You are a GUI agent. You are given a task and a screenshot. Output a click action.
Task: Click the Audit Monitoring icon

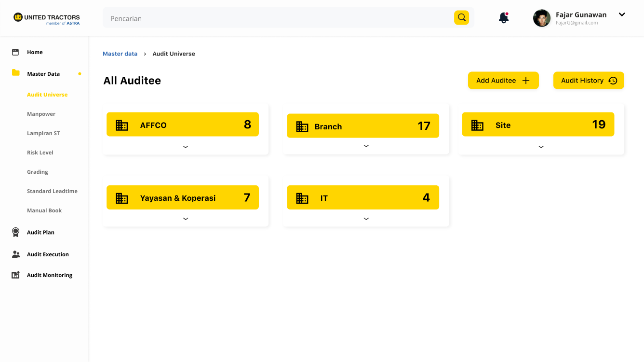tap(16, 275)
